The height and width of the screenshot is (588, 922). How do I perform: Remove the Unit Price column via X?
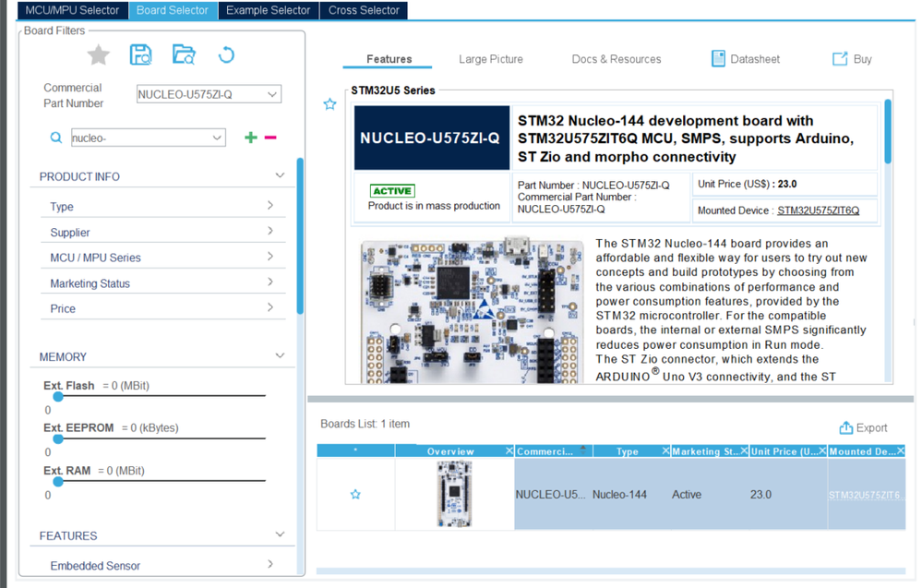tap(822, 451)
